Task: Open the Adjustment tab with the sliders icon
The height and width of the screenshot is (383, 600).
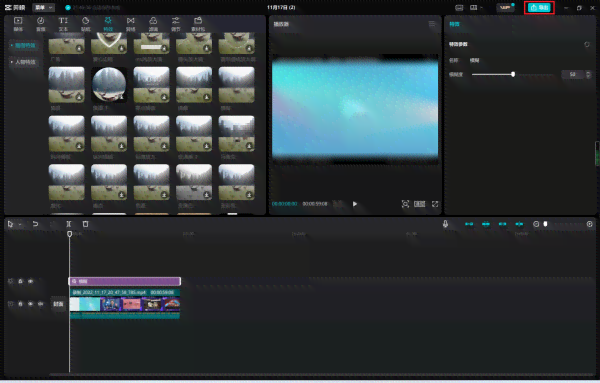Action: [176, 24]
